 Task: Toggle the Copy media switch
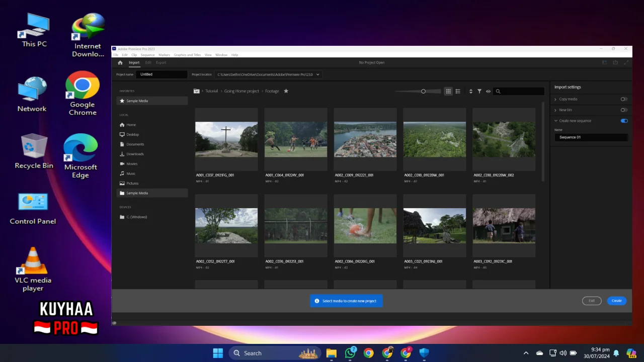[624, 99]
